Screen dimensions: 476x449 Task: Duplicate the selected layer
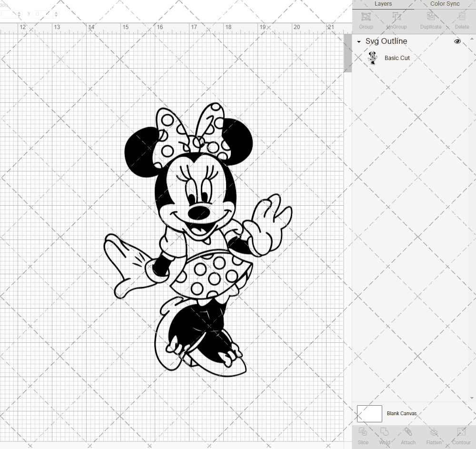pyautogui.click(x=430, y=20)
